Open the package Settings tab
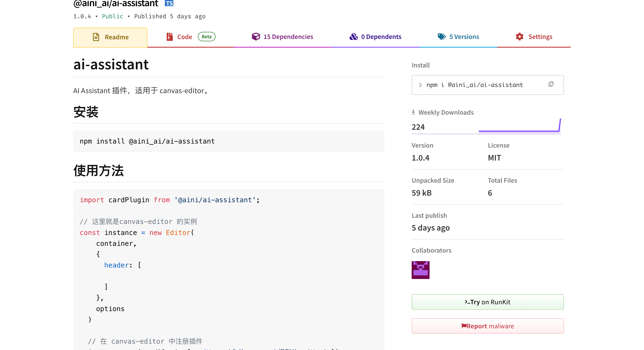Viewport: 644px width, 350px height. tap(540, 37)
